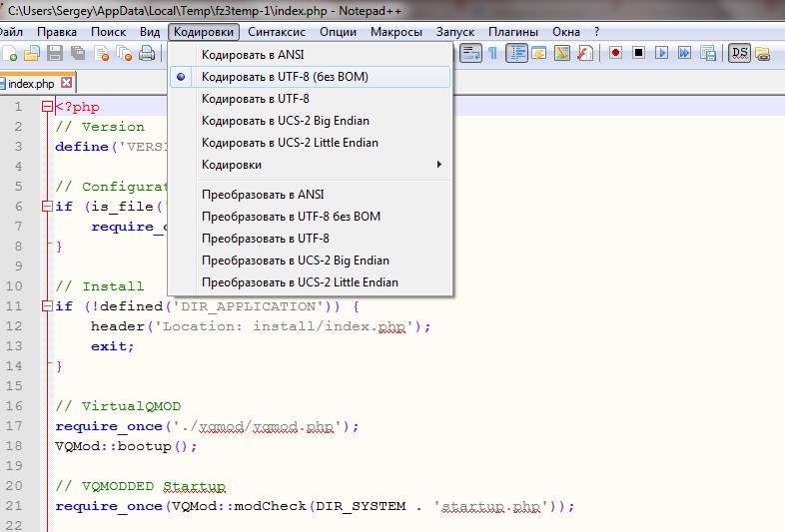
Task: Choose Преобразовать в UTF-8
Action: [310, 239]
